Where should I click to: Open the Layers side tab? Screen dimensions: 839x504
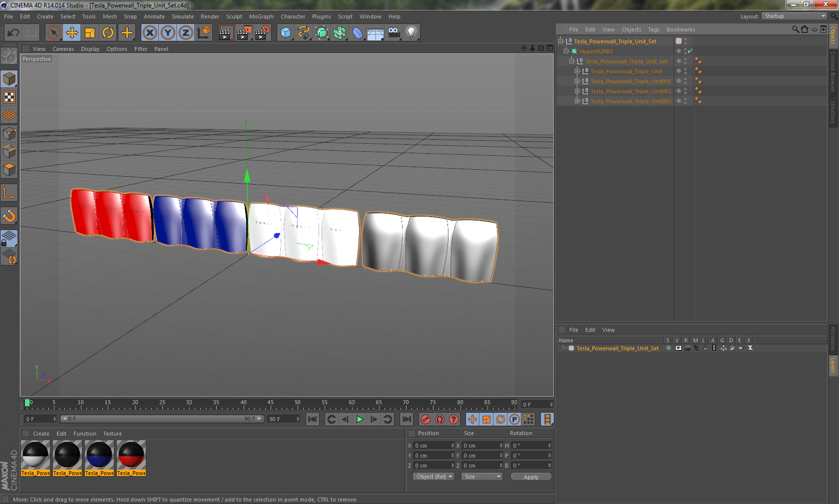coord(833,365)
